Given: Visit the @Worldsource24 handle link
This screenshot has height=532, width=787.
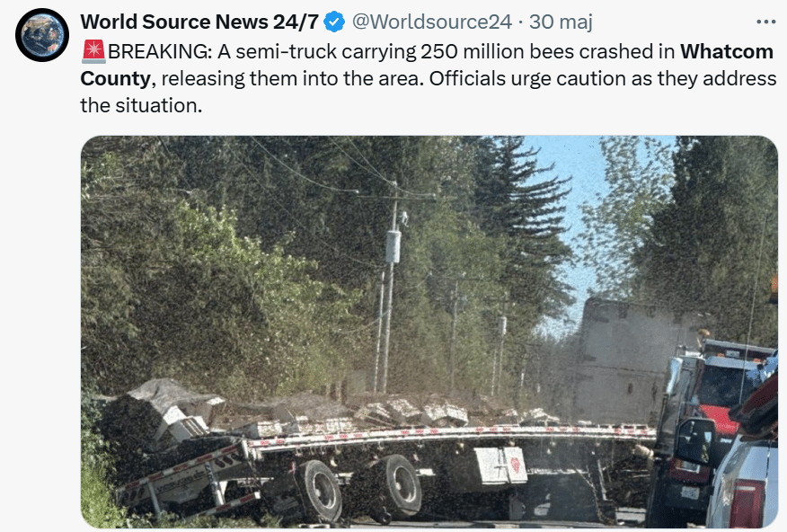Looking at the screenshot, I should pos(431,22).
